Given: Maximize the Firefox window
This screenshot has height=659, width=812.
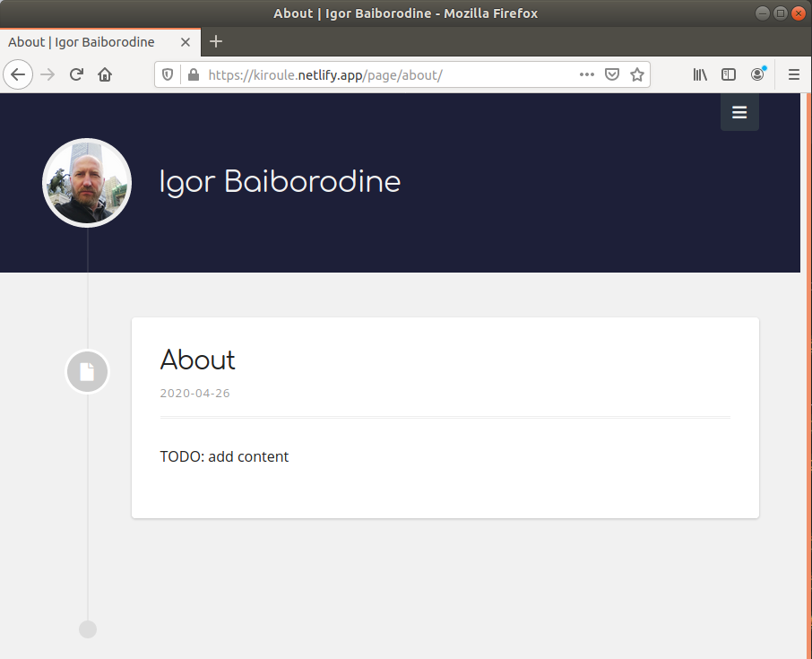Looking at the screenshot, I should (781, 13).
